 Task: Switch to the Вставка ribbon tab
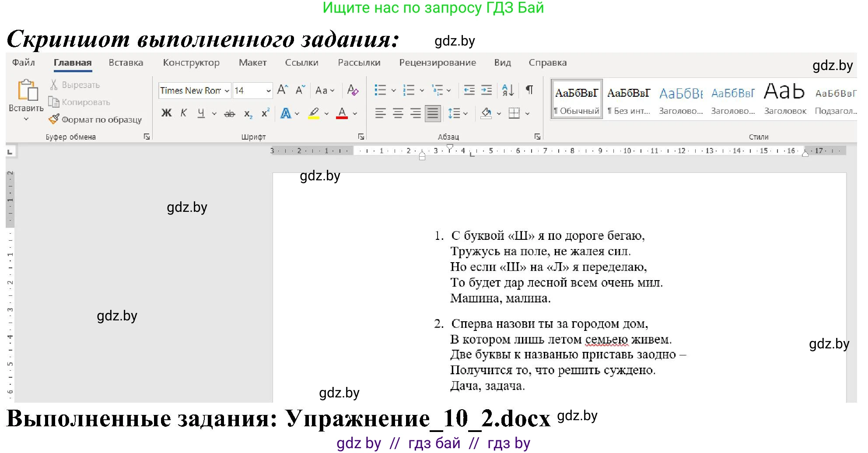pyautogui.click(x=126, y=62)
